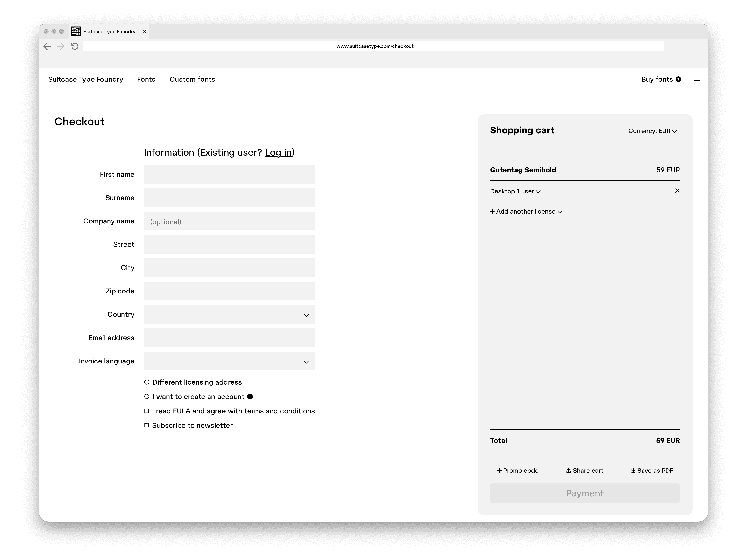The width and height of the screenshot is (747, 560).
Task: Expand Add another license
Action: tap(526, 211)
